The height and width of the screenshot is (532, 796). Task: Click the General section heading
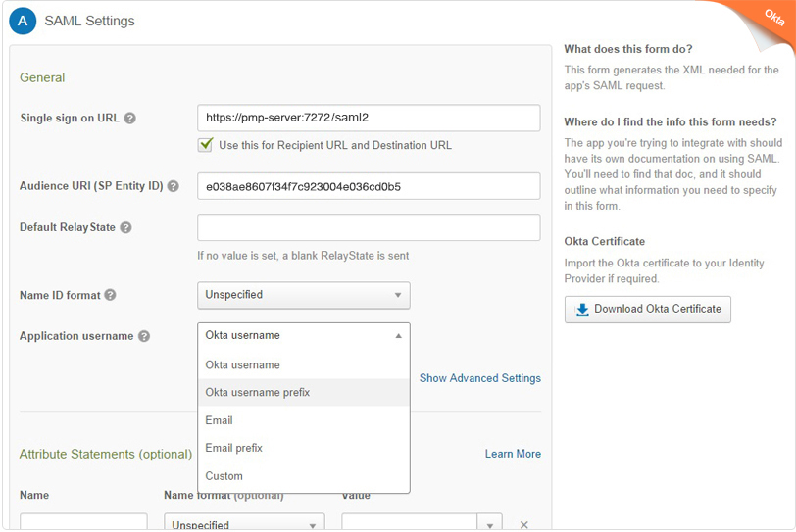click(42, 77)
